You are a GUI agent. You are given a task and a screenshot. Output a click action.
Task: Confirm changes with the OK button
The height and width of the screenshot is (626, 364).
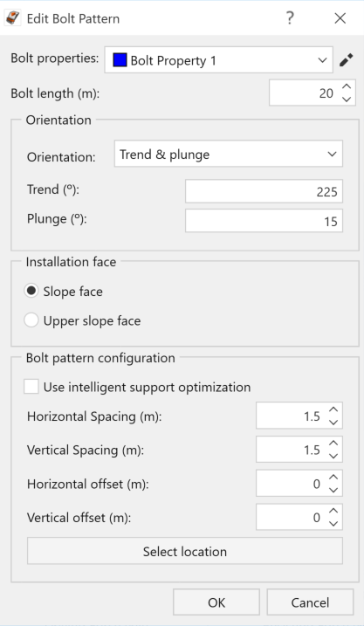pos(216,602)
